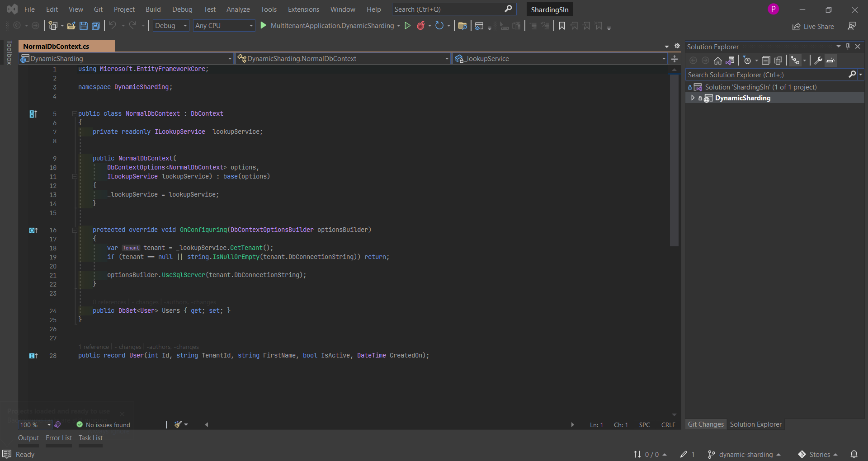The width and height of the screenshot is (868, 461).
Task: Collapse All in Solution Explorer
Action: pyautogui.click(x=766, y=61)
